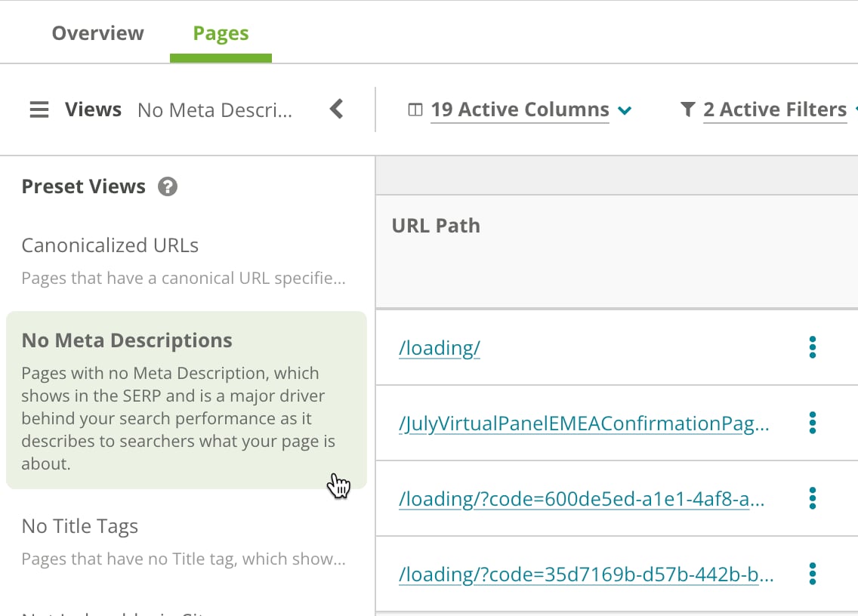
Task: Open the /loading/ URL link
Action: [440, 348]
